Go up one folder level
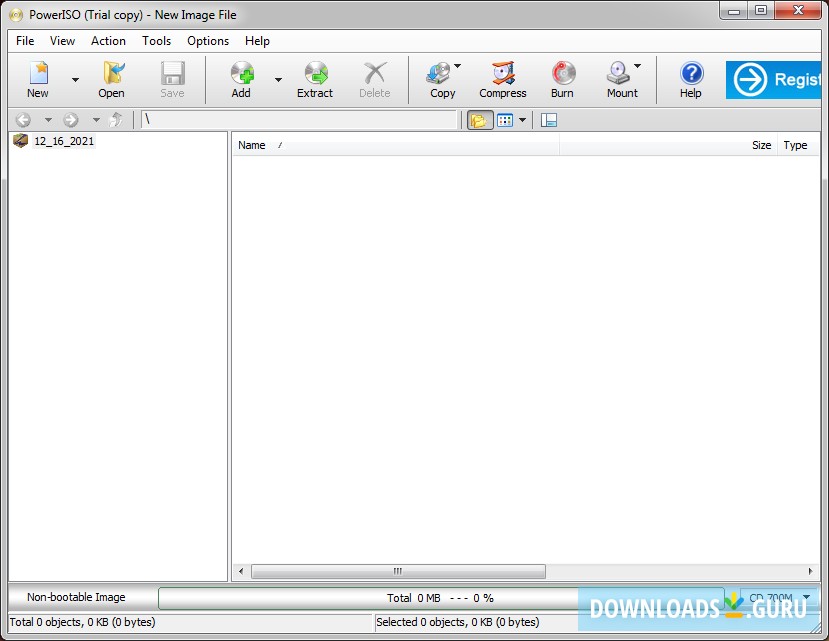The height and width of the screenshot is (641, 829). (x=116, y=120)
